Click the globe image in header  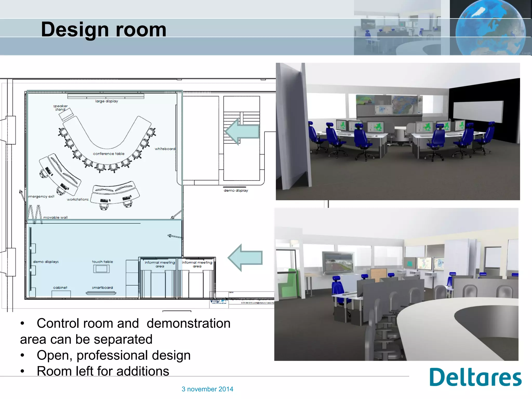click(x=490, y=28)
